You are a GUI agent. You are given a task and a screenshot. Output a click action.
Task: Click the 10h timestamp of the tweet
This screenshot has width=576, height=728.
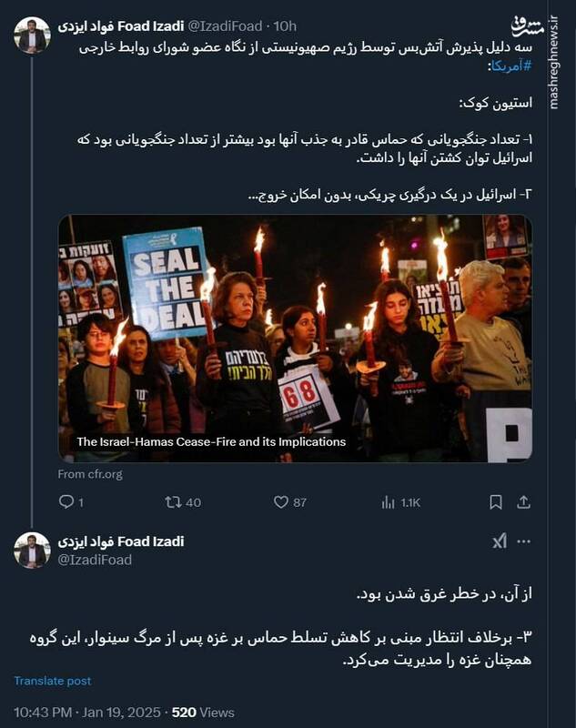[285, 26]
